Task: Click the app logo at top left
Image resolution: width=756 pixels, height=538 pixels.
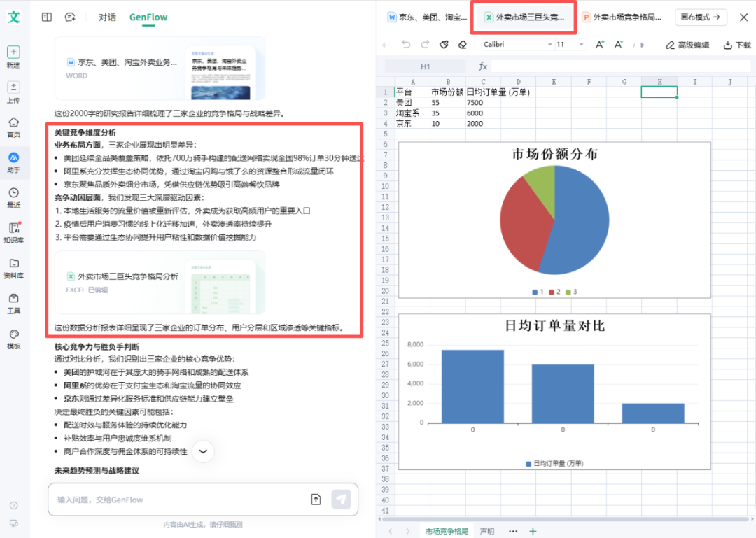Action: click(x=14, y=17)
